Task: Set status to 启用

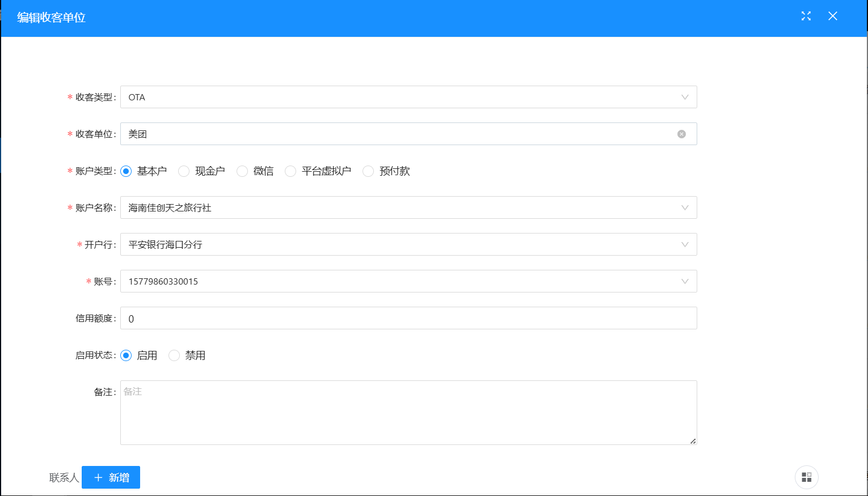Action: click(x=126, y=355)
